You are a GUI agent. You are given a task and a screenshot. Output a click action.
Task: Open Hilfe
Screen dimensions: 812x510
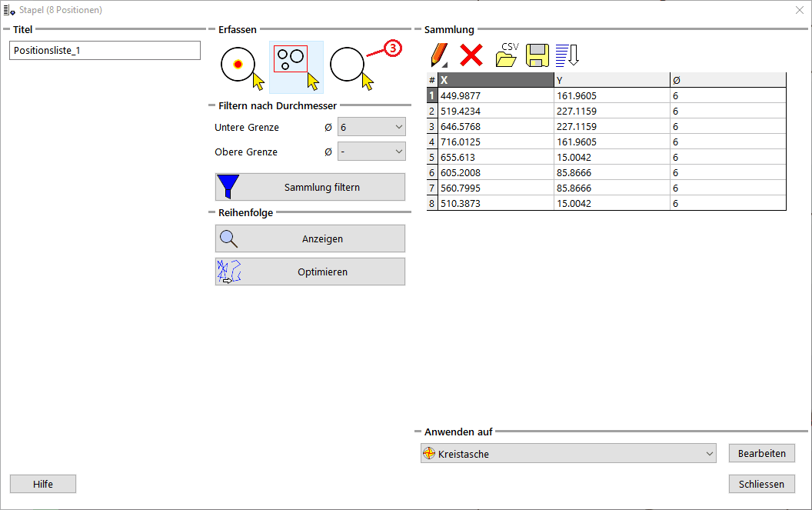(x=43, y=484)
